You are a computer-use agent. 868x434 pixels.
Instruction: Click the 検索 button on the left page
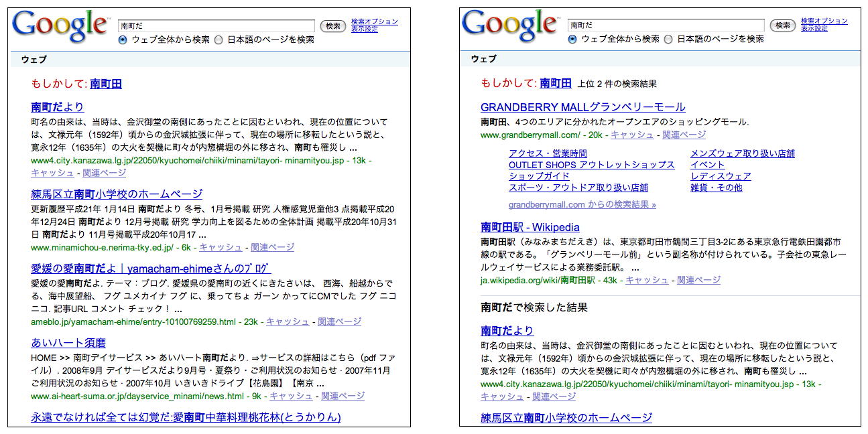(333, 26)
